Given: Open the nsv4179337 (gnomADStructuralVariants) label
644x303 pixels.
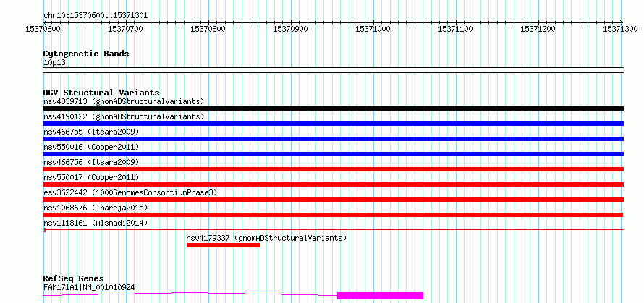Looking at the screenshot, I should pyautogui.click(x=266, y=238).
